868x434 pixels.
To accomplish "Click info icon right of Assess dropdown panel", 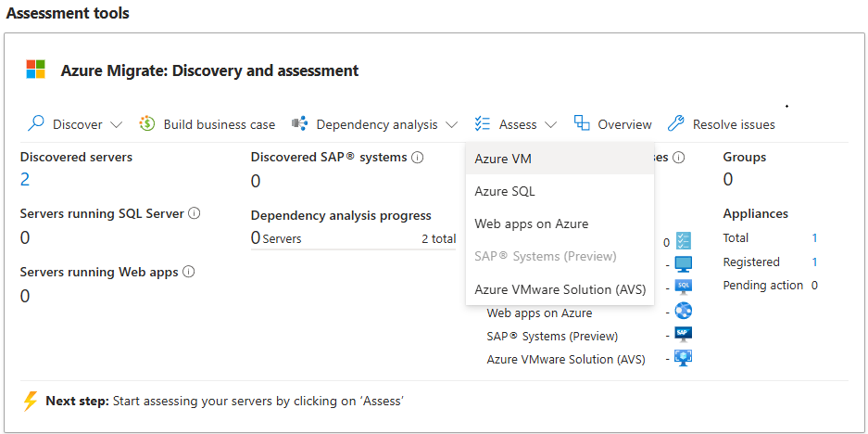I will coord(679,158).
